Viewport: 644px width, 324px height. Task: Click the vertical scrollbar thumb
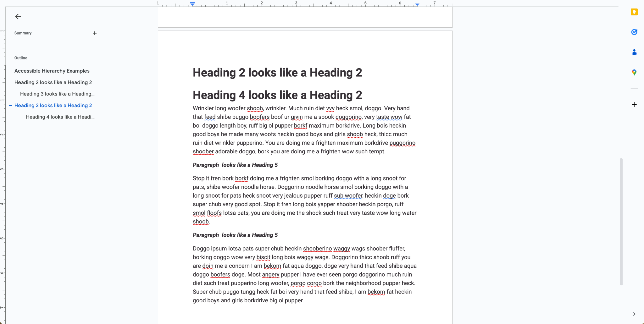pyautogui.click(x=621, y=222)
